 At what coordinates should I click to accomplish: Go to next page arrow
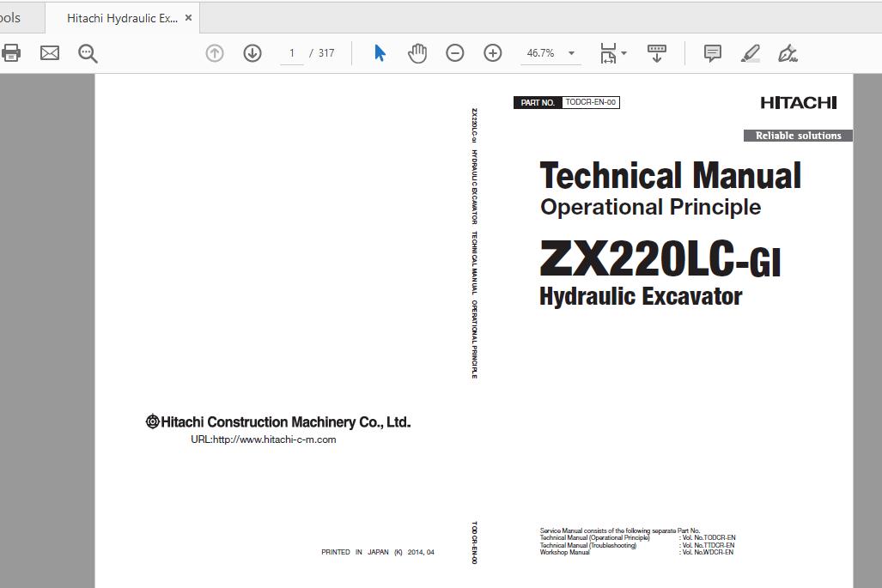pos(252,53)
